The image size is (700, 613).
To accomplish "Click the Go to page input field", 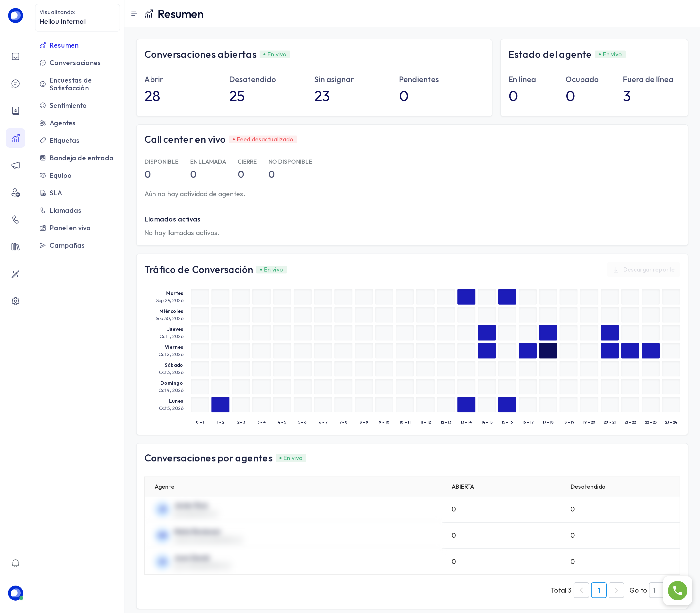I will tap(656, 590).
